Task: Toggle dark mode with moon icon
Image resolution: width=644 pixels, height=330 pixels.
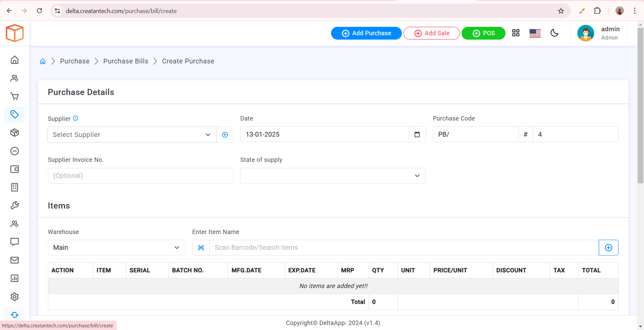Action: click(x=554, y=33)
